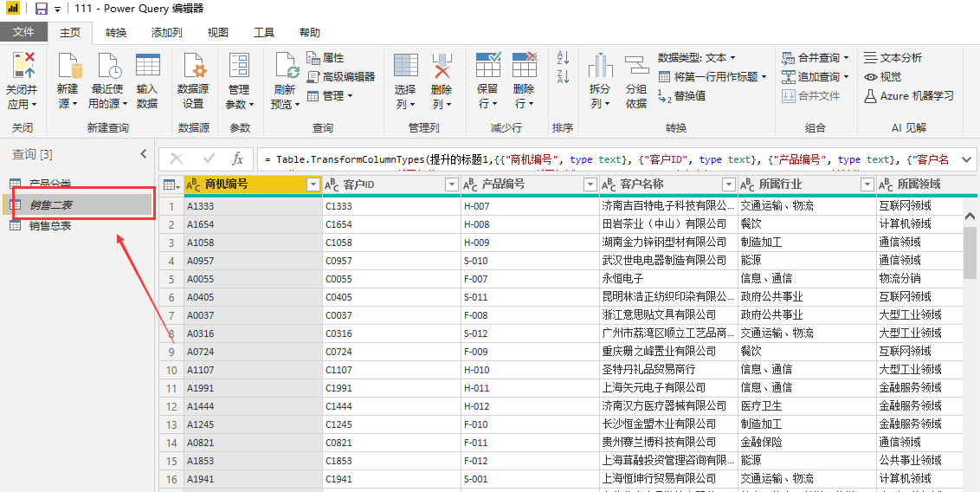Image resolution: width=980 pixels, height=492 pixels.
Task: Click the Remove Columns icon (删除列)
Action: [442, 66]
